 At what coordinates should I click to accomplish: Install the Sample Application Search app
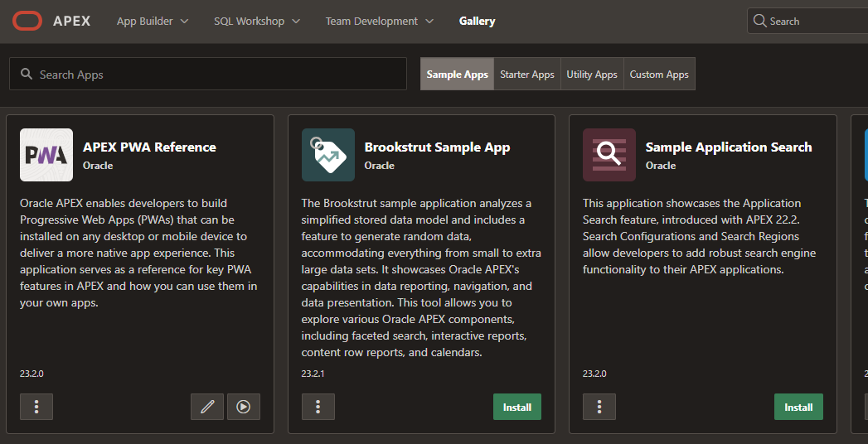799,407
